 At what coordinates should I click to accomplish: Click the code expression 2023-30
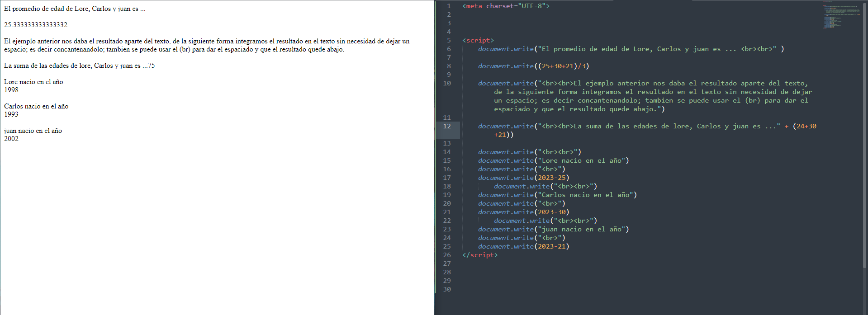point(551,212)
